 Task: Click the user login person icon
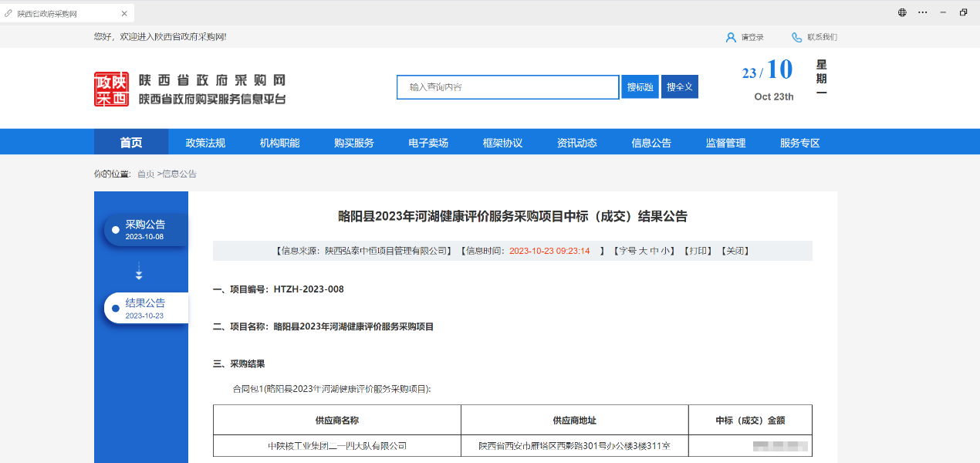(x=731, y=37)
